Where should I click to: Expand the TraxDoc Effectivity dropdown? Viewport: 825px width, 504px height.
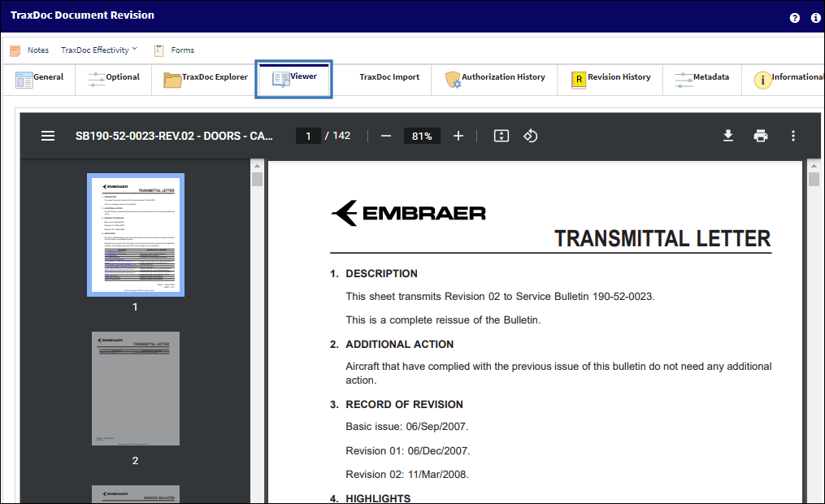click(99, 50)
